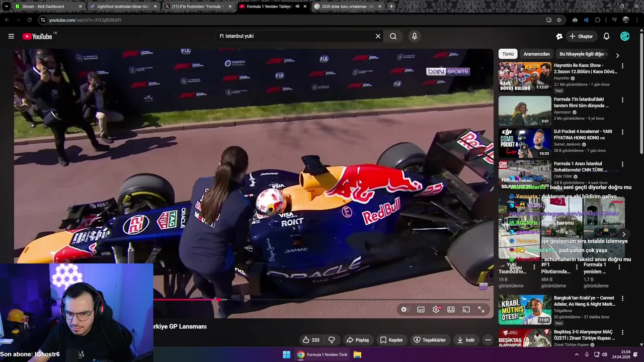This screenshot has height=362, width=644.
Task: Open options for CNN TÜRK video
Action: click(x=622, y=164)
